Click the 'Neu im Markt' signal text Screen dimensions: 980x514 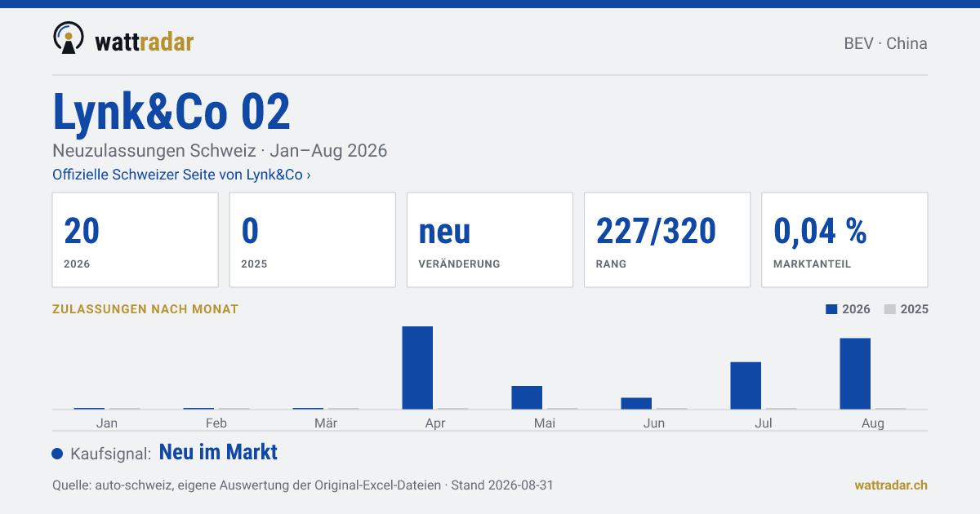(218, 452)
